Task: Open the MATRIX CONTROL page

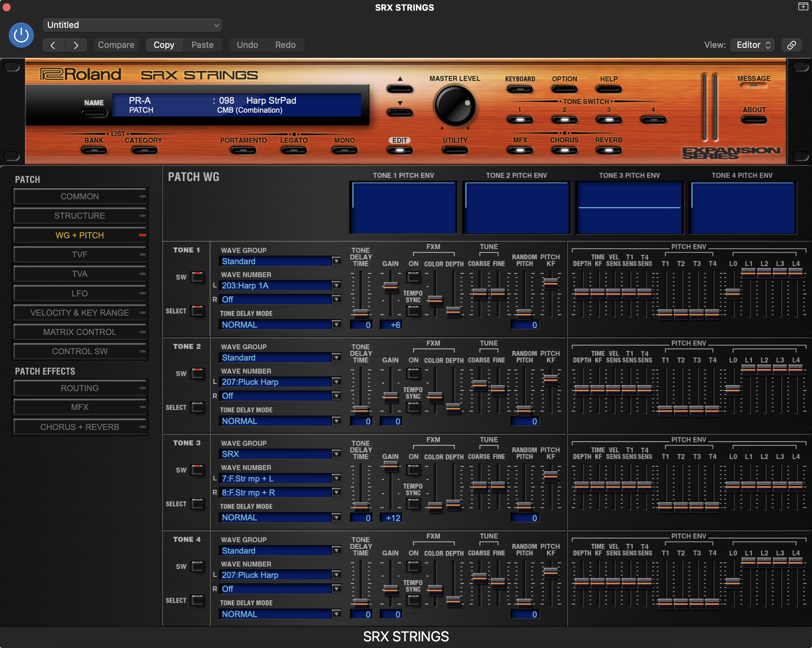Action: [x=80, y=332]
